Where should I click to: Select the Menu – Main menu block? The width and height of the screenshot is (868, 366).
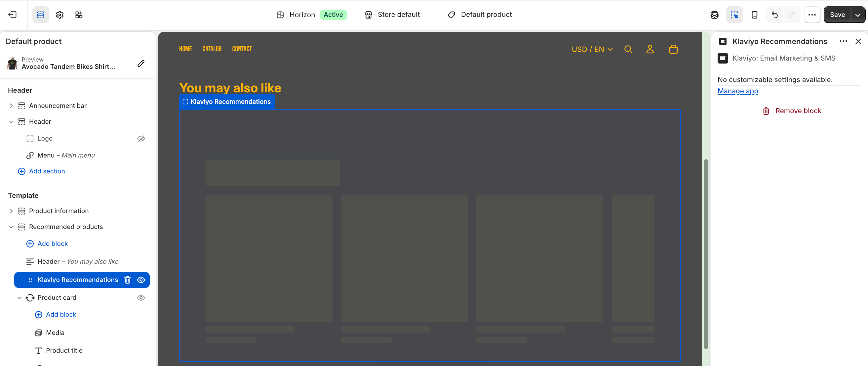(x=66, y=155)
